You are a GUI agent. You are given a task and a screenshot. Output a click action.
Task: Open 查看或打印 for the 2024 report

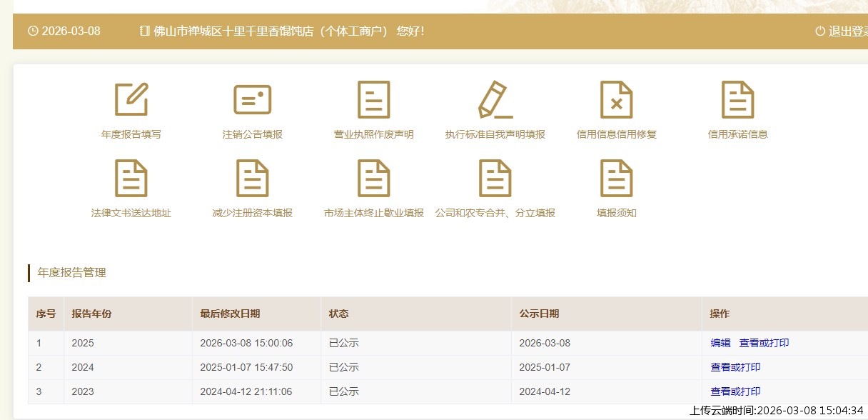(x=735, y=367)
